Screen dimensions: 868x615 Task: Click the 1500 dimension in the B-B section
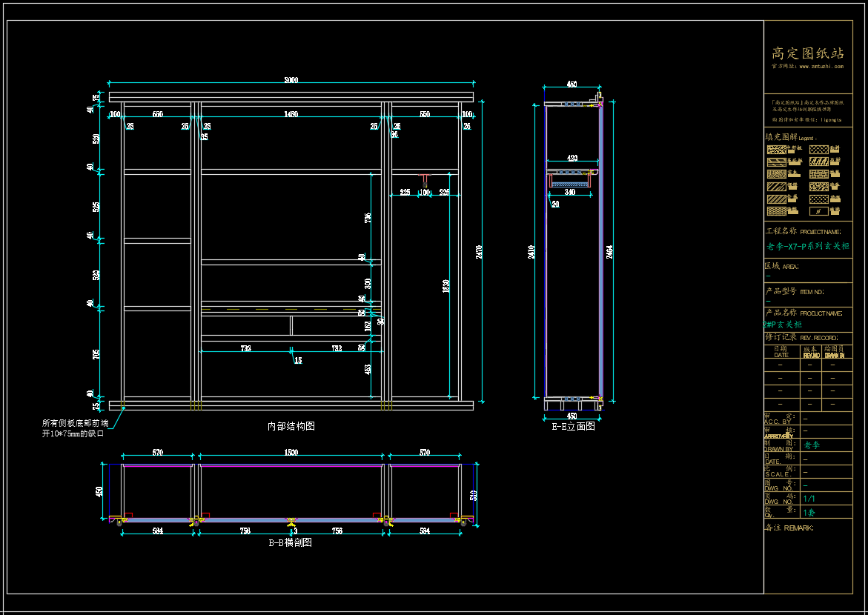tap(291, 452)
